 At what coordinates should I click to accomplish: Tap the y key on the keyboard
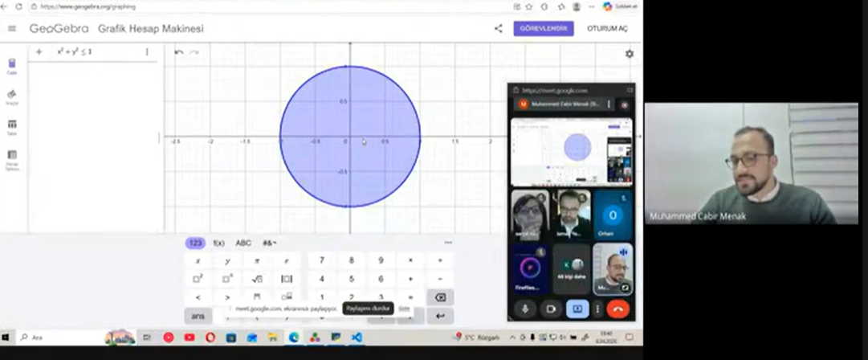227,261
